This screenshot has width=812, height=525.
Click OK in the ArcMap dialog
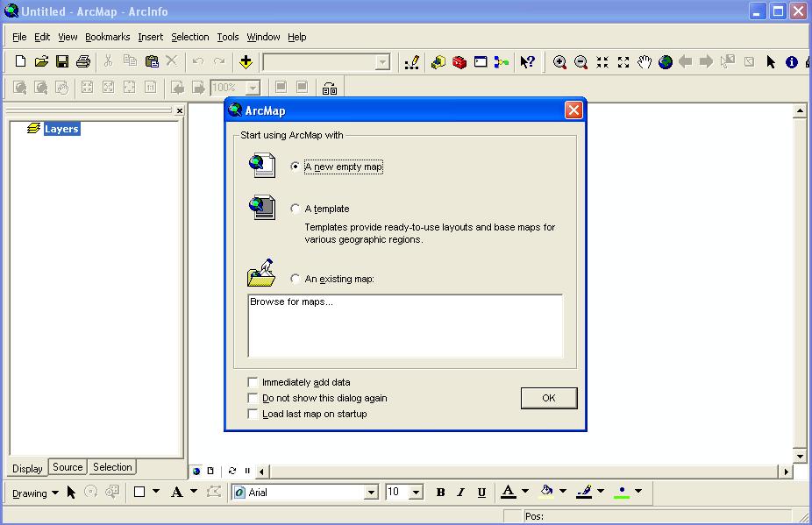[549, 398]
